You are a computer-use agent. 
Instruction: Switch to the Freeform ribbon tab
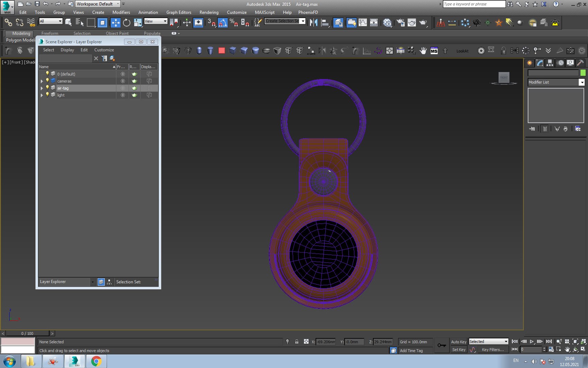coord(50,33)
